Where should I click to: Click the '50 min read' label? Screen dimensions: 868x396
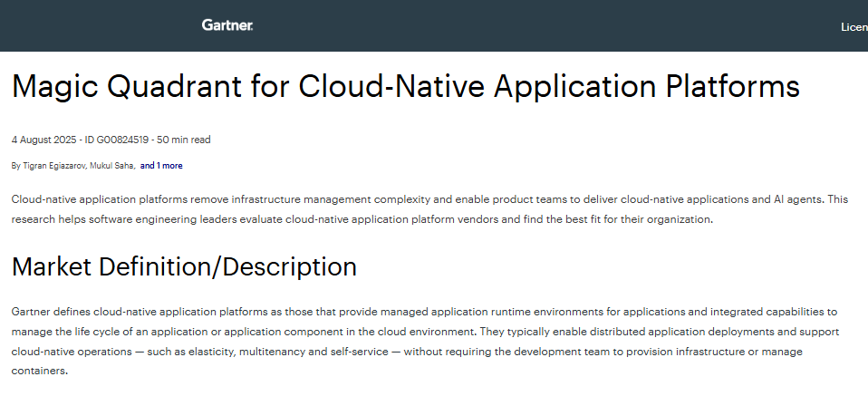pyautogui.click(x=184, y=140)
